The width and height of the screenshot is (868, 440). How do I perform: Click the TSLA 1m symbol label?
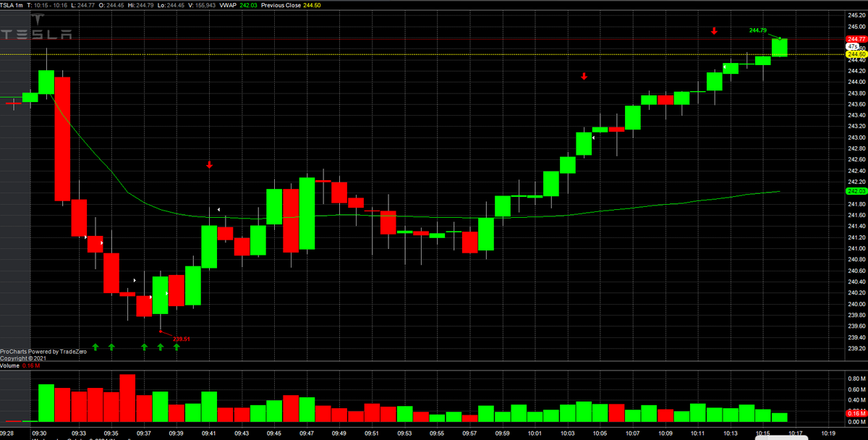coord(12,4)
